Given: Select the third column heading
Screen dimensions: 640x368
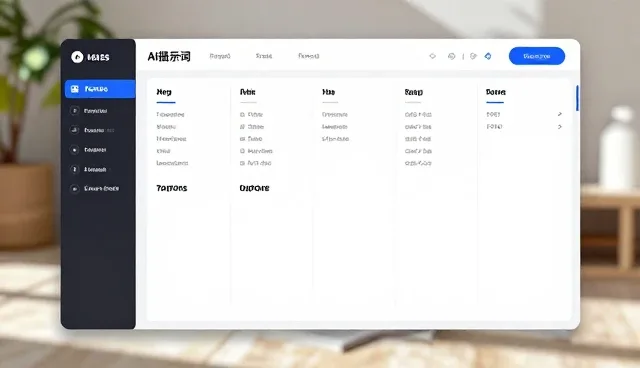Looking at the screenshot, I should click(329, 92).
